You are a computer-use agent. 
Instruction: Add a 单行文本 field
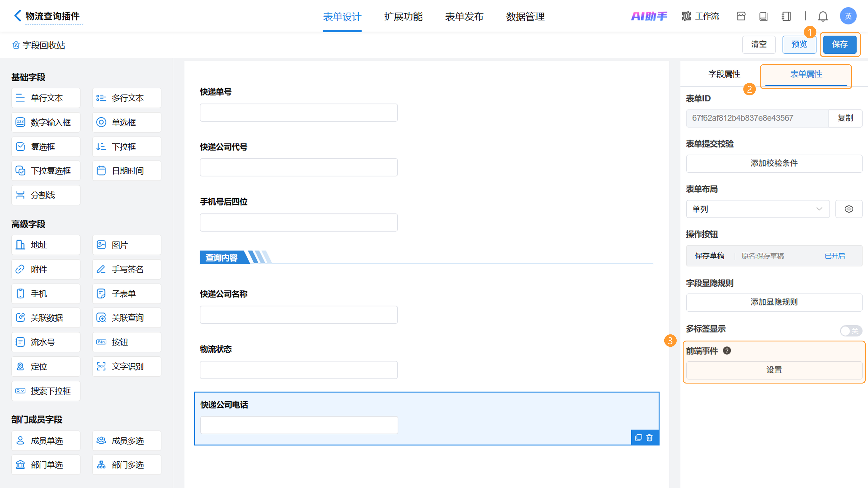pyautogui.click(x=46, y=98)
